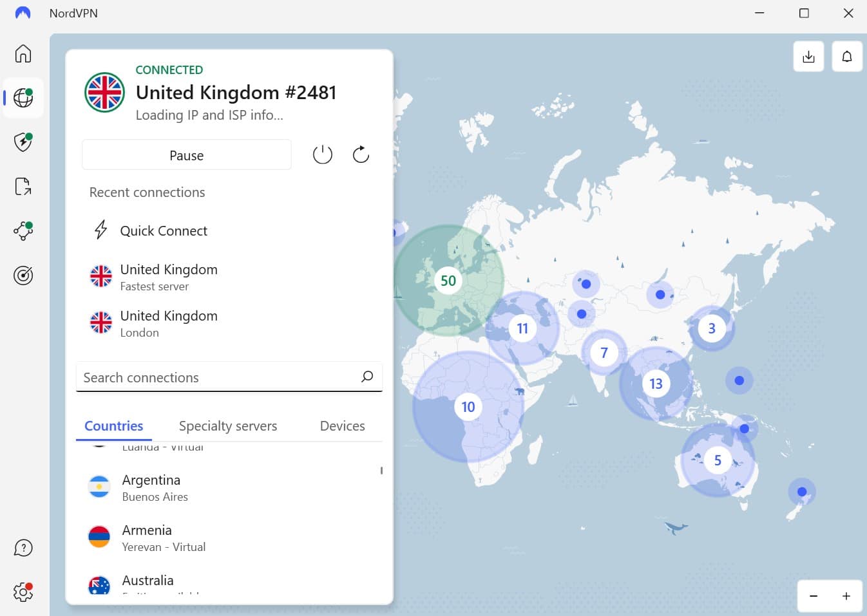Click the Armenia flag icon
Screen dimensions: 867x616
pyautogui.click(x=99, y=537)
